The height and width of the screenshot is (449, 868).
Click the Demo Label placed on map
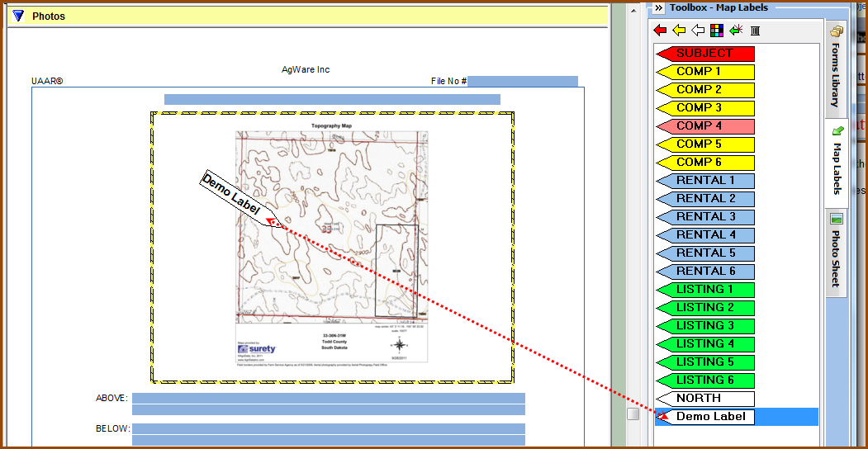235,199
